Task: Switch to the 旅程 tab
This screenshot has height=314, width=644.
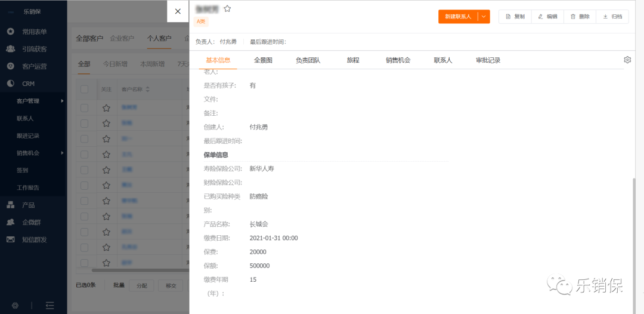Action: pyautogui.click(x=353, y=60)
